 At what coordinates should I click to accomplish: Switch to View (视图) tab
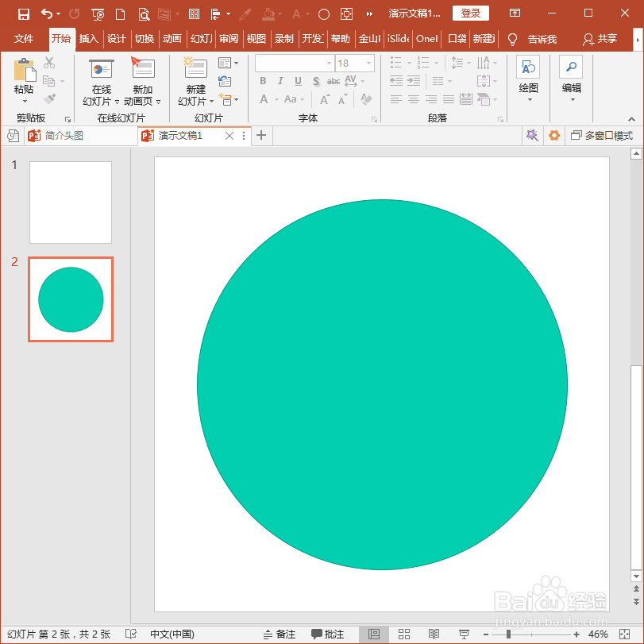pos(256,39)
